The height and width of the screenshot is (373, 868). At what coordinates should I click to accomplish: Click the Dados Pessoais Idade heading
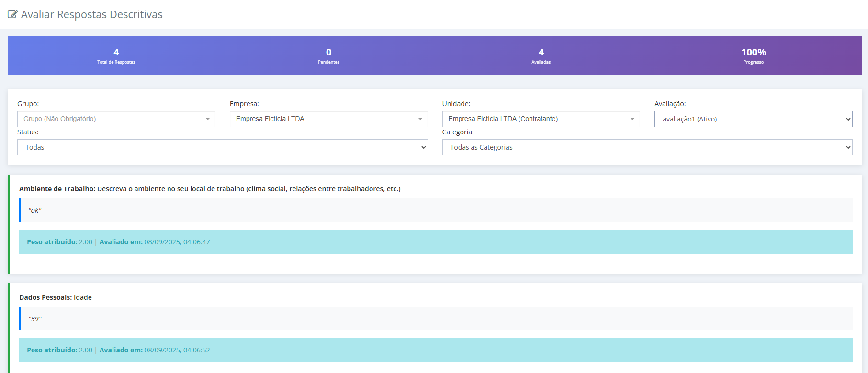[56, 297]
